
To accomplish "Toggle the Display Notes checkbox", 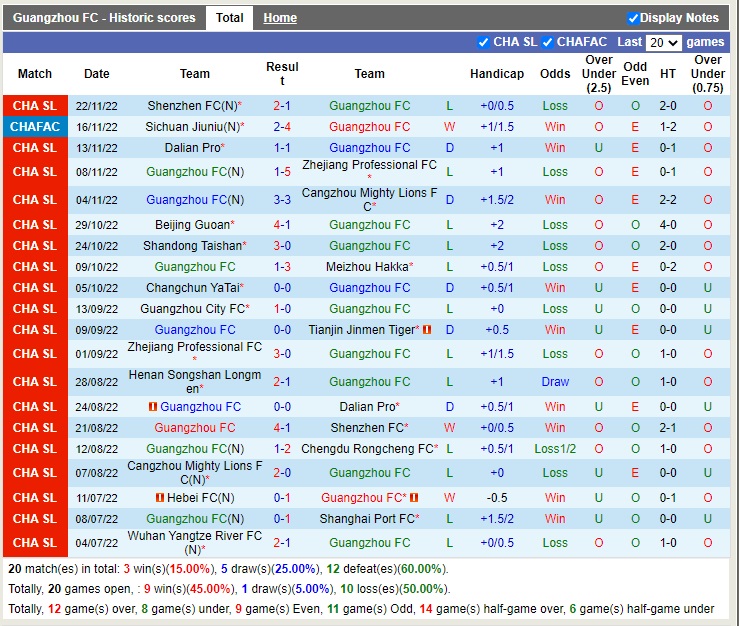I will tap(632, 18).
